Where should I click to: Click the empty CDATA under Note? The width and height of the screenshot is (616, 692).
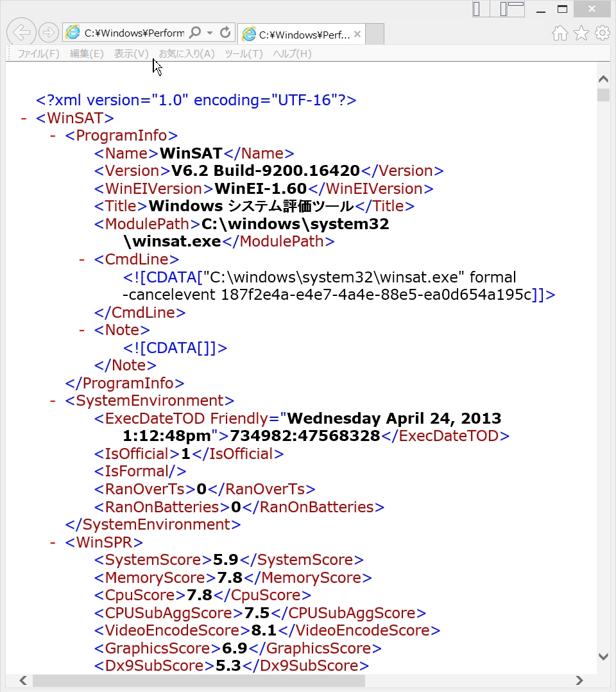coord(175,348)
